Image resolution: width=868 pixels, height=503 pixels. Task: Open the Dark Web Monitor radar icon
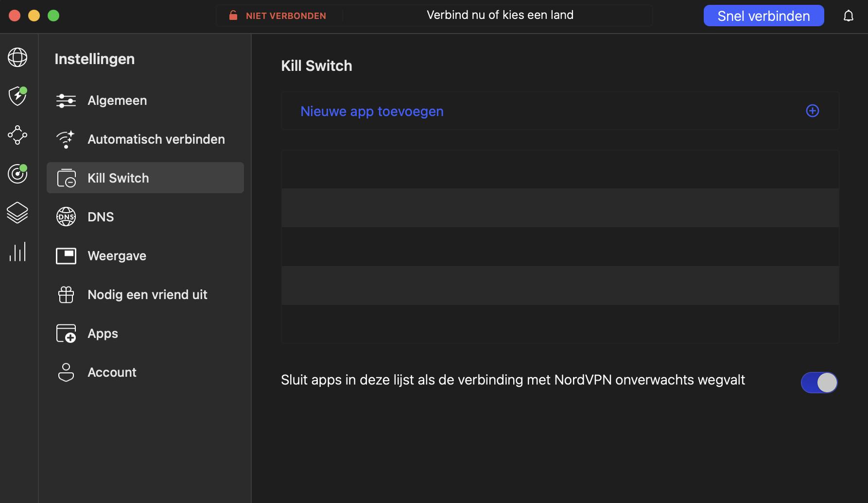point(17,174)
